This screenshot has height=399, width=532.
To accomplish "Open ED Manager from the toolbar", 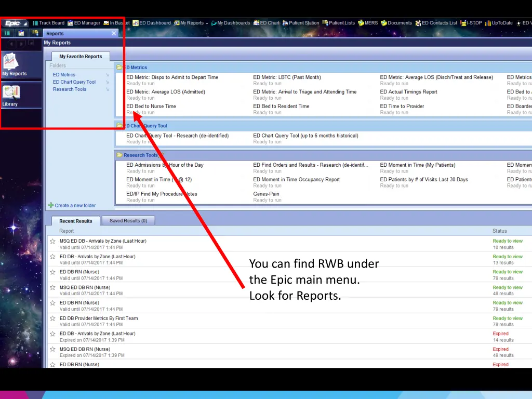I will (84, 23).
